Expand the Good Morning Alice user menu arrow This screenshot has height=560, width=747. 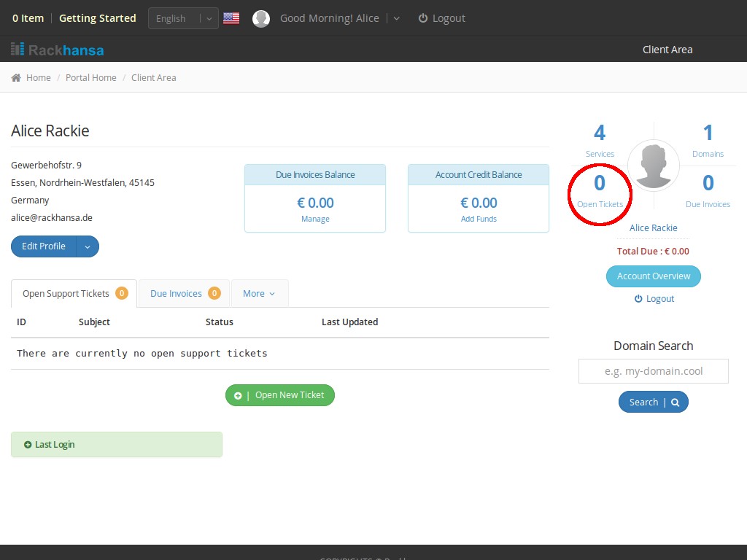coord(396,18)
